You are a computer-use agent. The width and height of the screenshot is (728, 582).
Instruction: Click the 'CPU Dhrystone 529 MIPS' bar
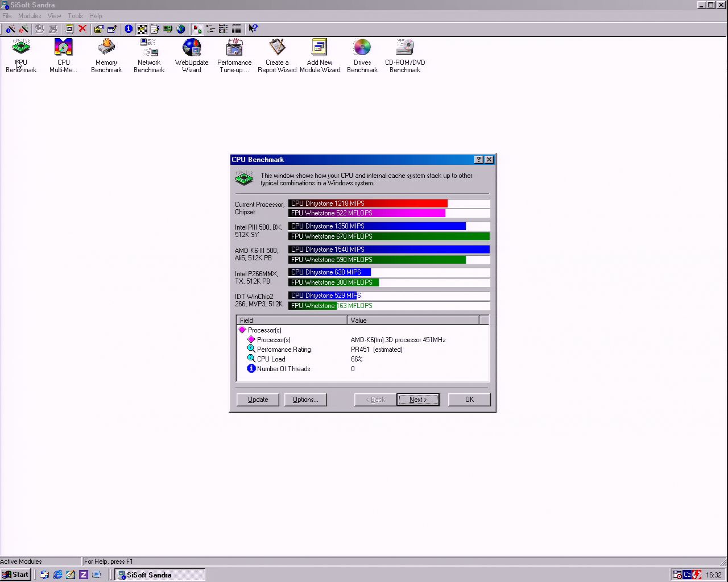click(389, 296)
